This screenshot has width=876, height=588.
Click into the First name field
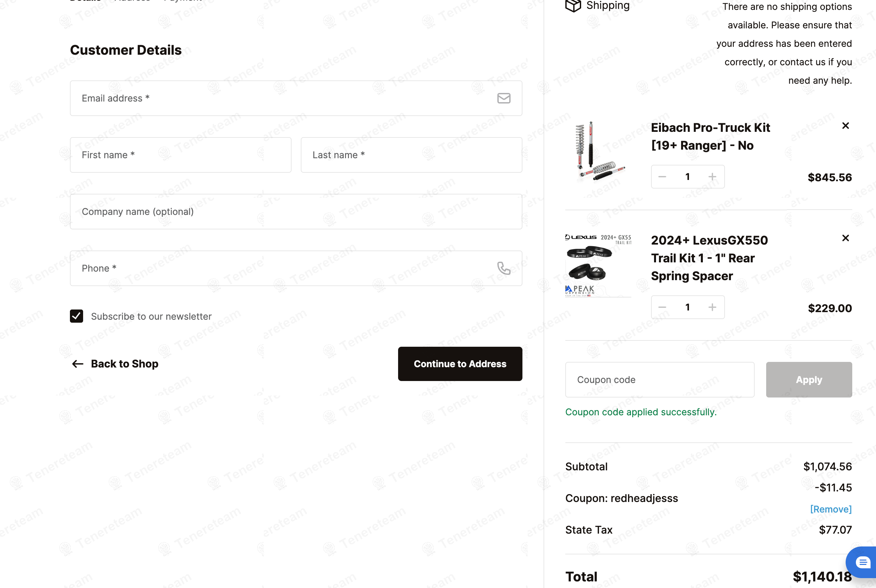[x=180, y=155]
